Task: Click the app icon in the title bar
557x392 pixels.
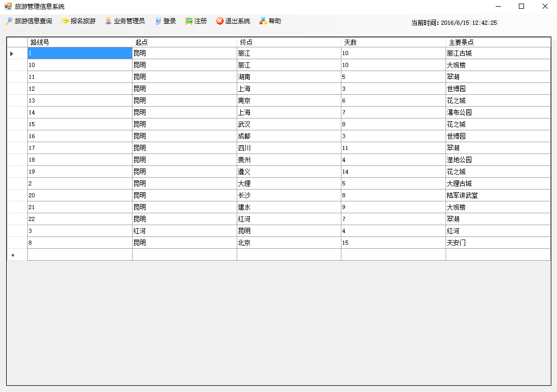Action: tap(8, 7)
